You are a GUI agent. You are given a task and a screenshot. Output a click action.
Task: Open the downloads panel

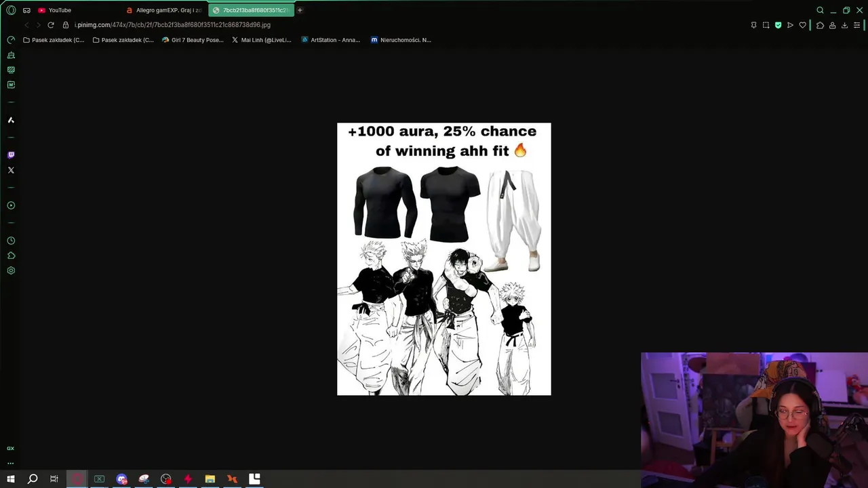[844, 25]
